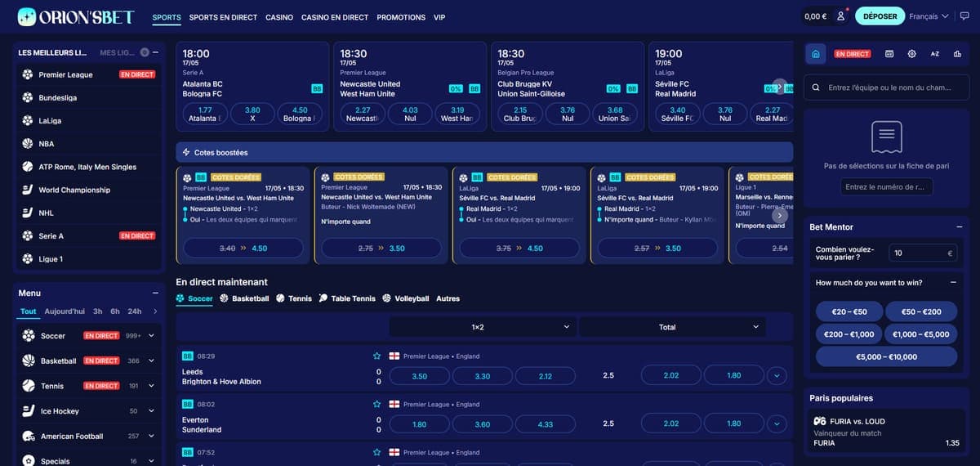Viewport: 980px width, 466px height.
Task: Focus the bet slip number field
Action: click(886, 187)
